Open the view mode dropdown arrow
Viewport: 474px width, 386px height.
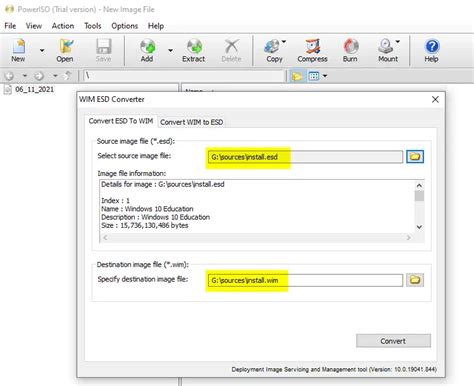[325, 76]
